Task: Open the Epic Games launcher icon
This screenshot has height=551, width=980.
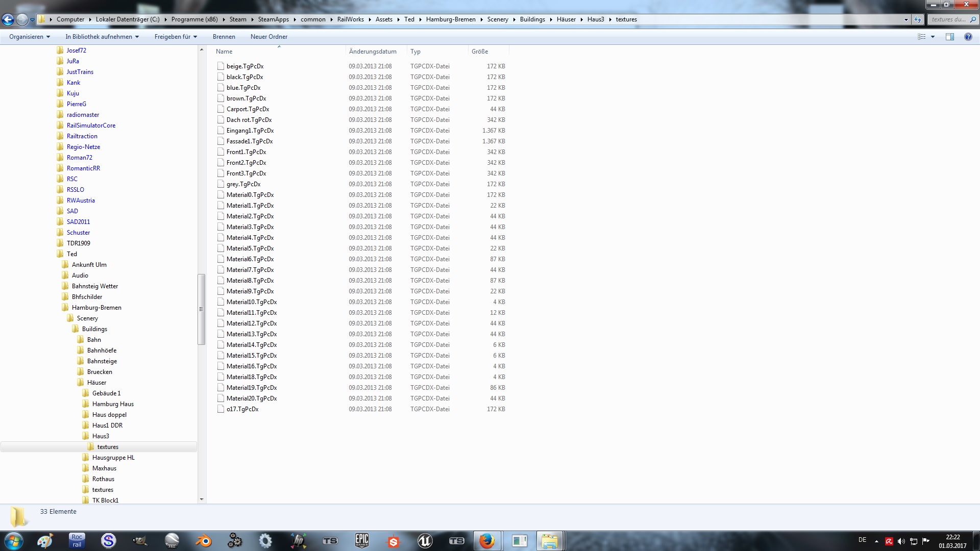Action: (x=361, y=541)
